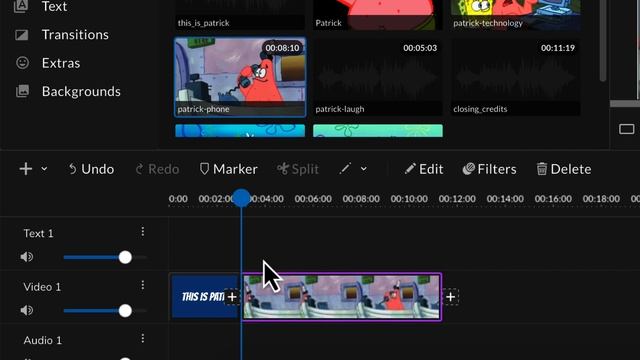640x360 pixels.
Task: Click the 00:06:00 ruler mark
Action: (313, 199)
